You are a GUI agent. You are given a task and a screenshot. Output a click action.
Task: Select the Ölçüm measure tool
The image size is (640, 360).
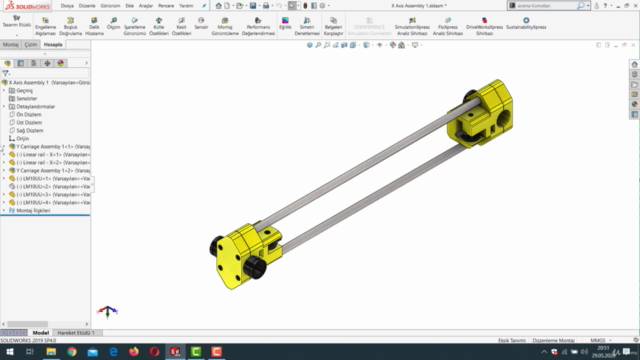pos(113,24)
